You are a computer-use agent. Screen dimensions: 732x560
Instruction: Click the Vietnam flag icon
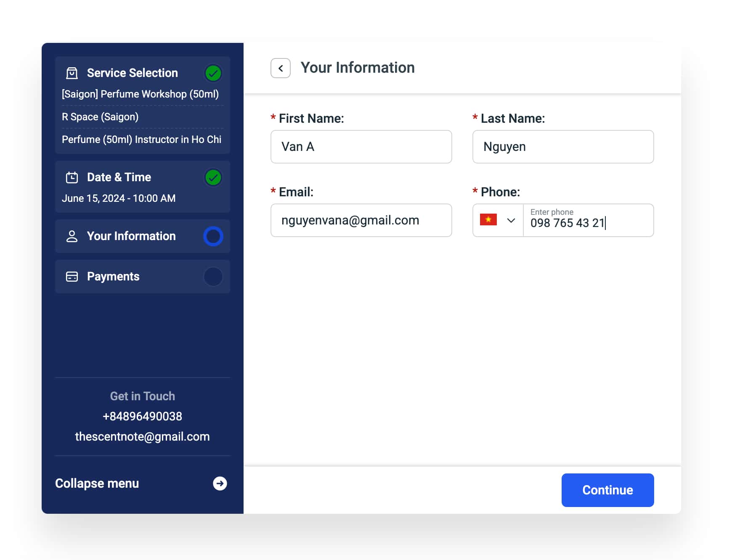(488, 220)
